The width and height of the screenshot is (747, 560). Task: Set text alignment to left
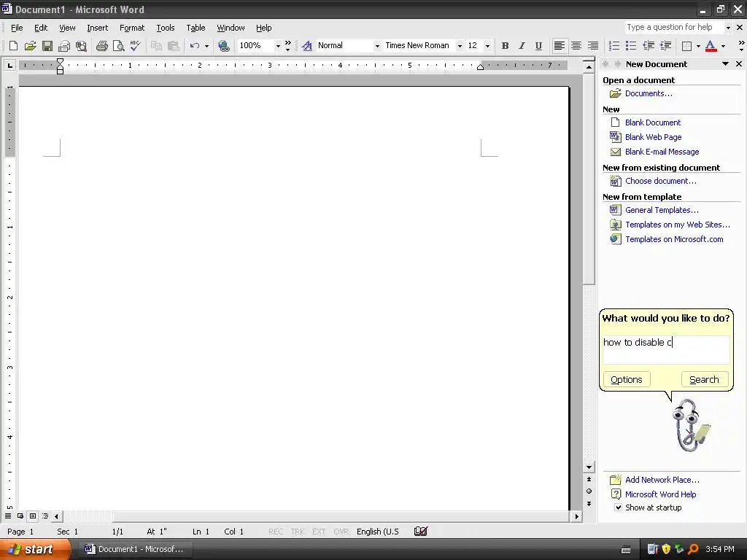point(560,46)
